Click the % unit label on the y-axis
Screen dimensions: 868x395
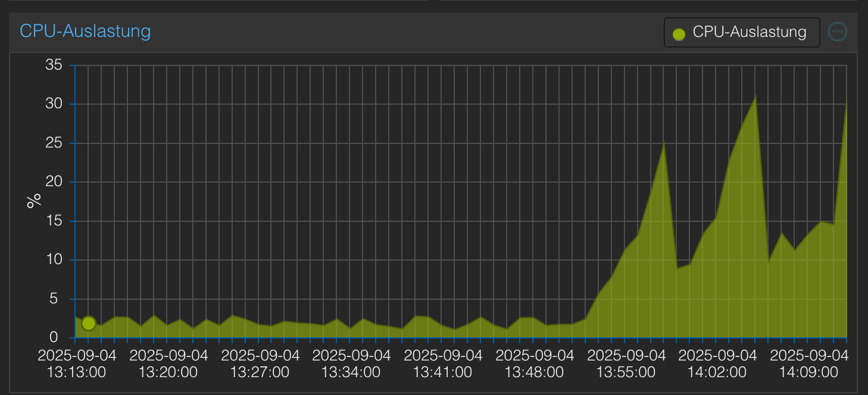pyautogui.click(x=35, y=200)
